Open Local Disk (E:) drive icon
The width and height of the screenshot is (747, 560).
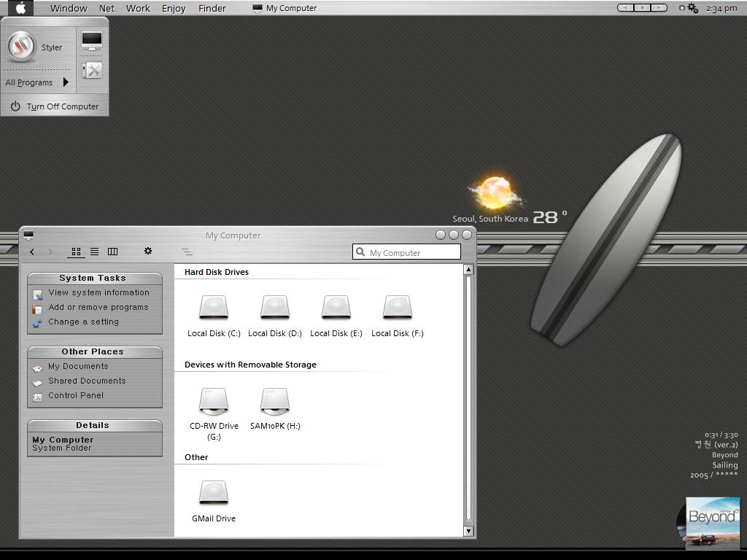point(336,307)
